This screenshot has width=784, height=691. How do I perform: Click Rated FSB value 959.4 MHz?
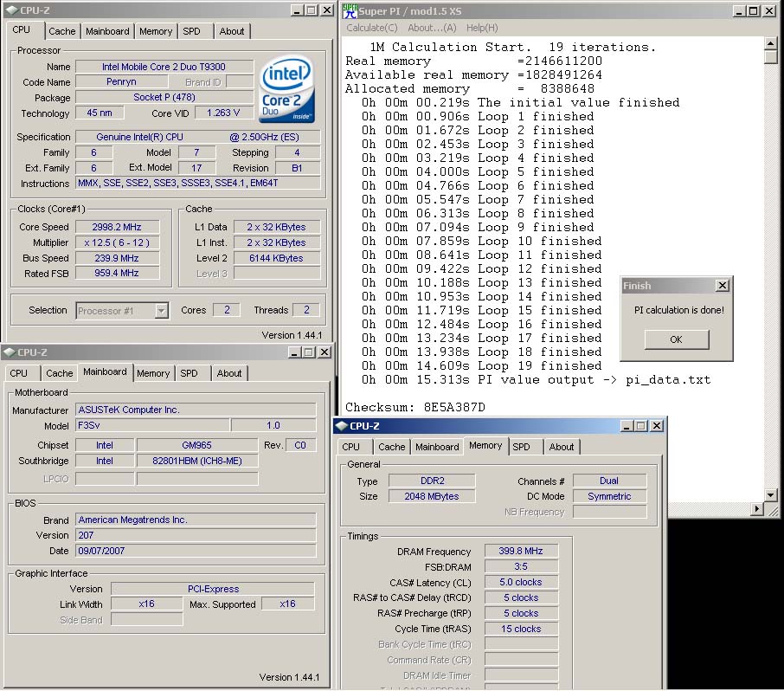point(117,274)
